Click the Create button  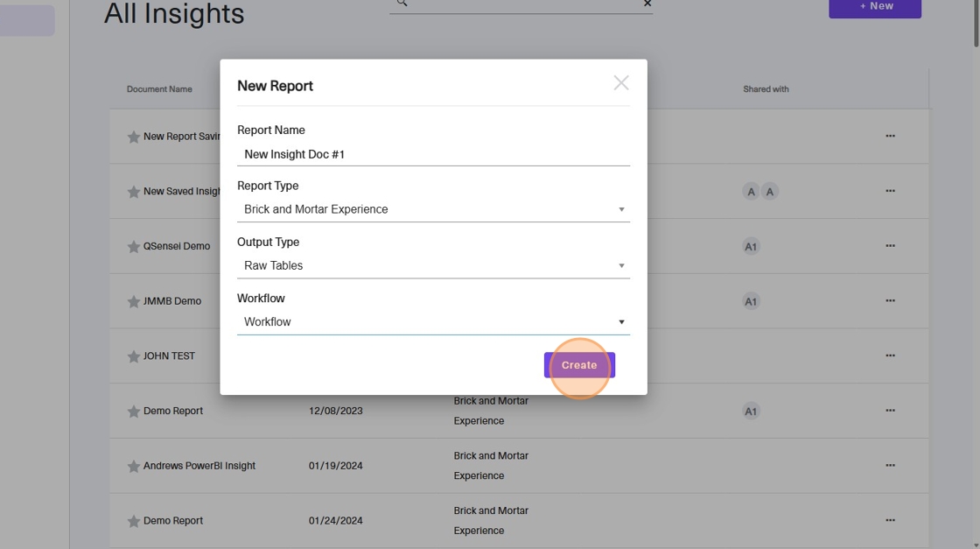pyautogui.click(x=579, y=365)
